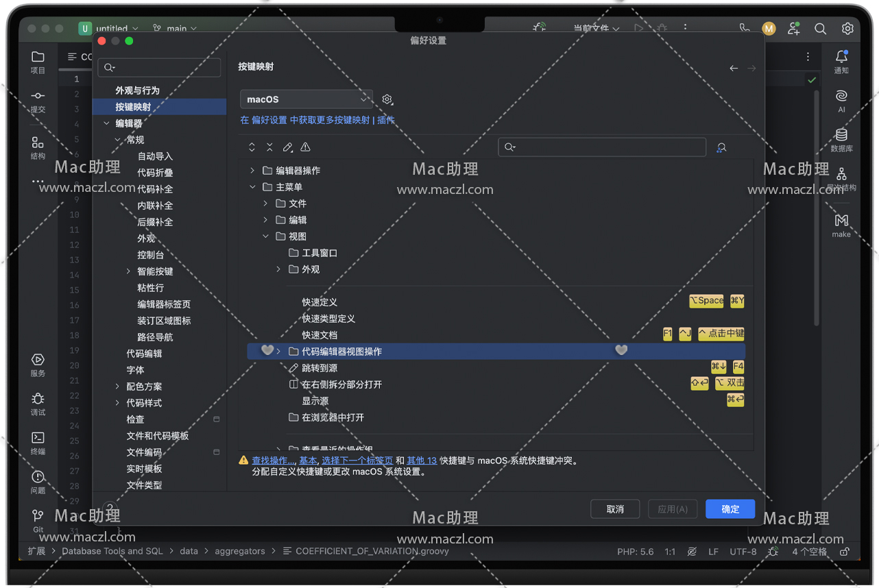Screen dimensions: 879x588
Task: Open the 终端 (Terminal) tool window
Action: coord(38,438)
